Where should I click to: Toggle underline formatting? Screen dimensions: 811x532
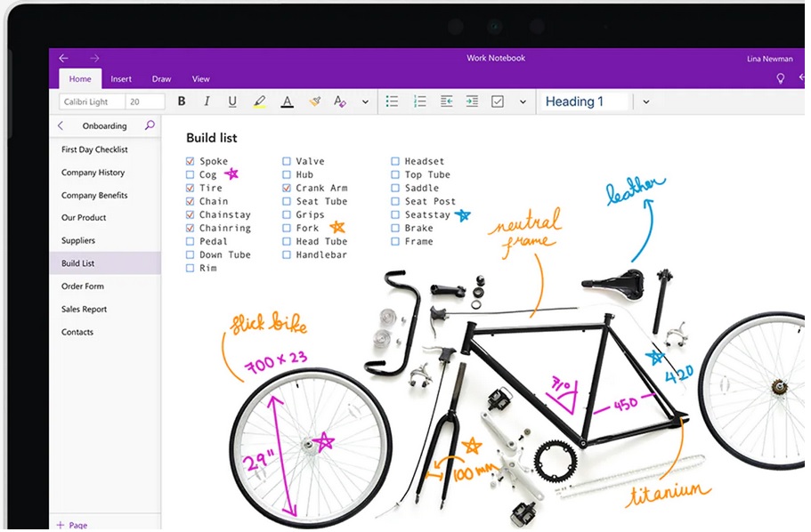[x=232, y=101]
